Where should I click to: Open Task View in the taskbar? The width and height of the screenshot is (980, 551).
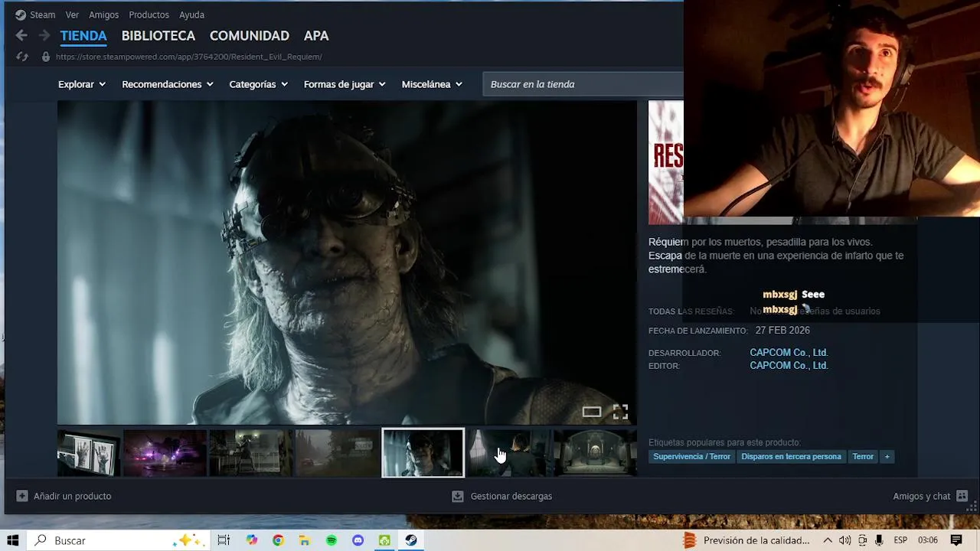tap(224, 540)
